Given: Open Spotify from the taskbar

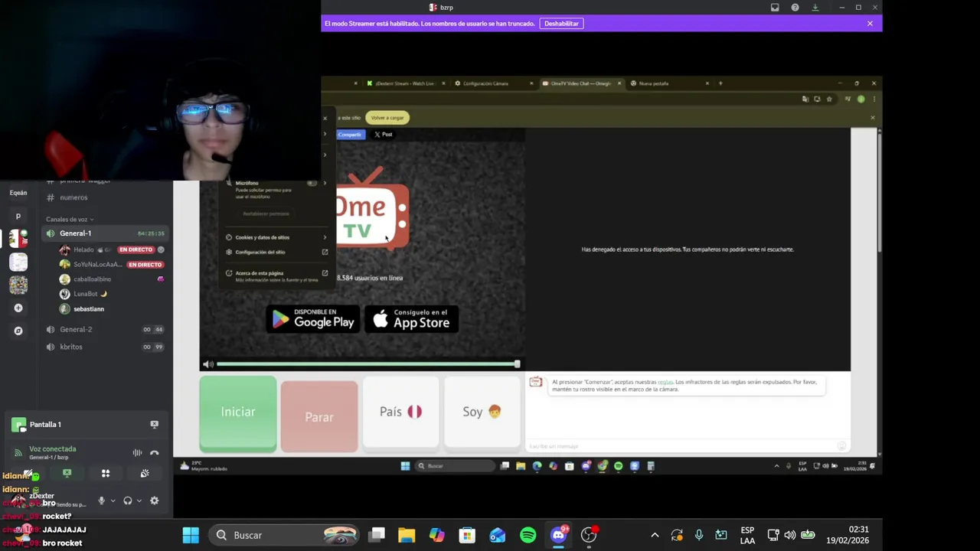Looking at the screenshot, I should pos(528,535).
